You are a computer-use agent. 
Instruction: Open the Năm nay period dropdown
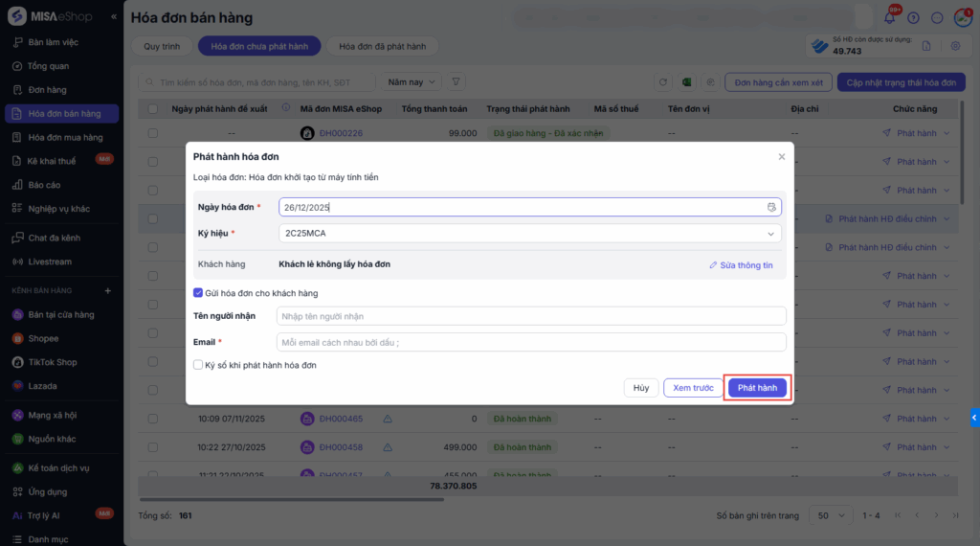click(x=412, y=82)
